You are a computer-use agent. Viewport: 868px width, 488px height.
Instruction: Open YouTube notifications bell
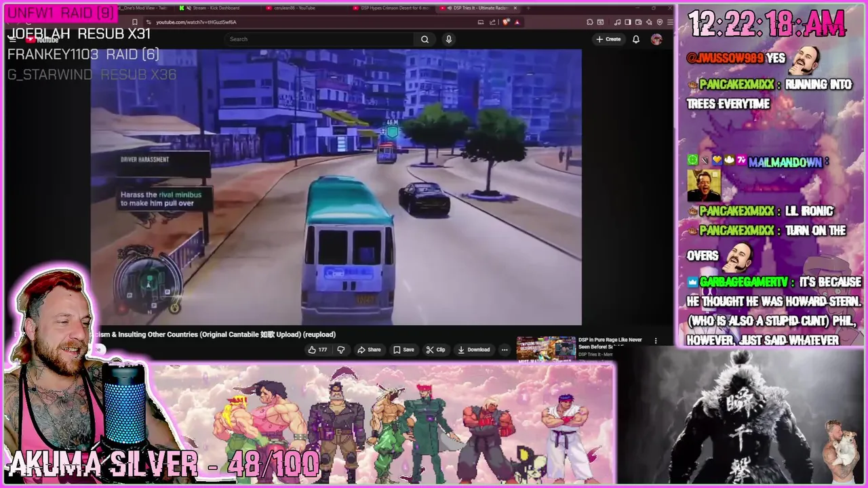point(635,39)
